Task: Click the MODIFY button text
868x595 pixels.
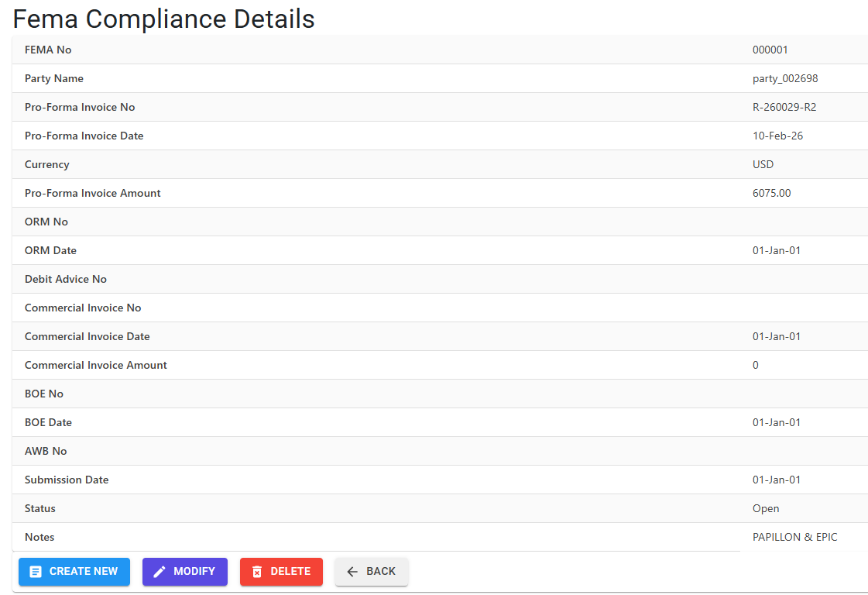Action: tap(194, 571)
